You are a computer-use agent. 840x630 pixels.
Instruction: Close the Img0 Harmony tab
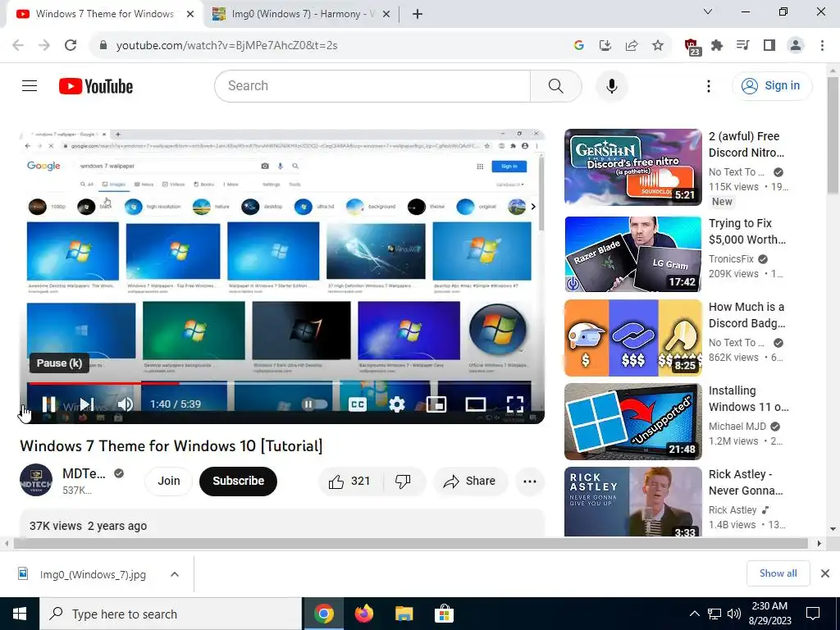(x=386, y=14)
